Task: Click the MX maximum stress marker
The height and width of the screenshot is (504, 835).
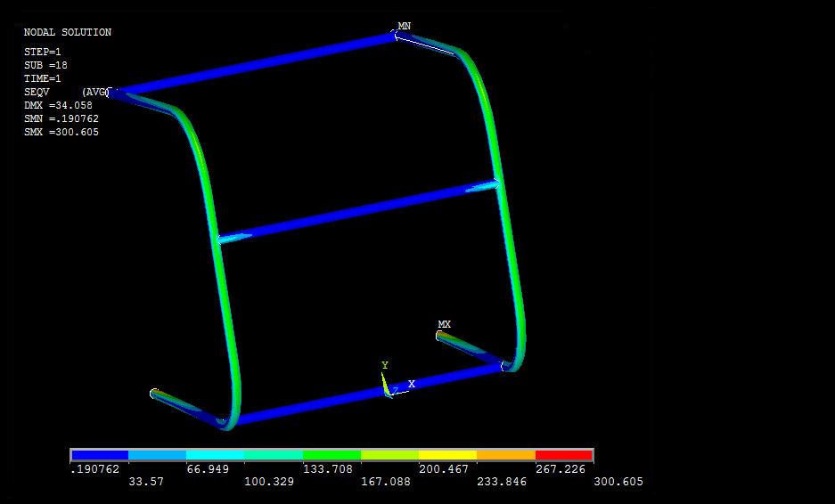Action: (444, 324)
